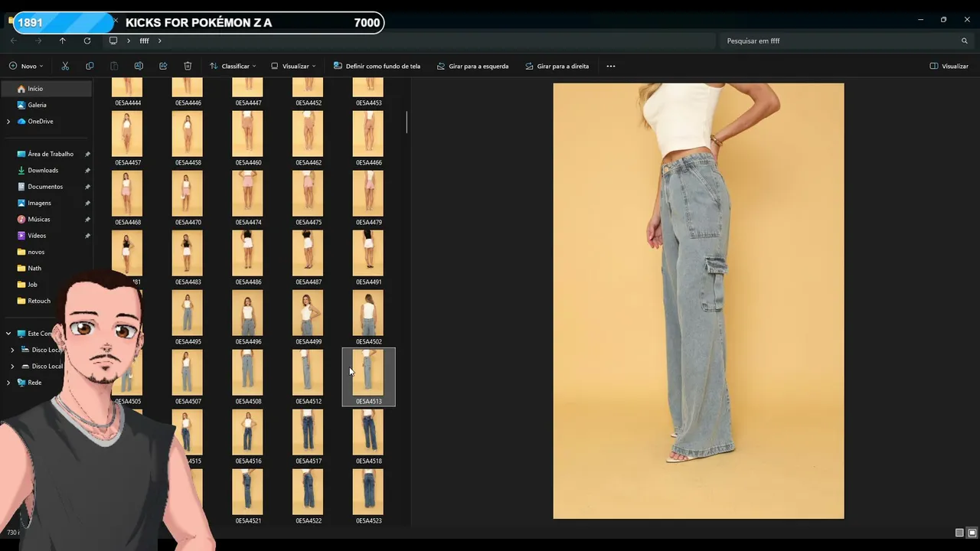Screen dimensions: 980x551
Task: Select thumbnail 0E5A4474
Action: tap(247, 193)
